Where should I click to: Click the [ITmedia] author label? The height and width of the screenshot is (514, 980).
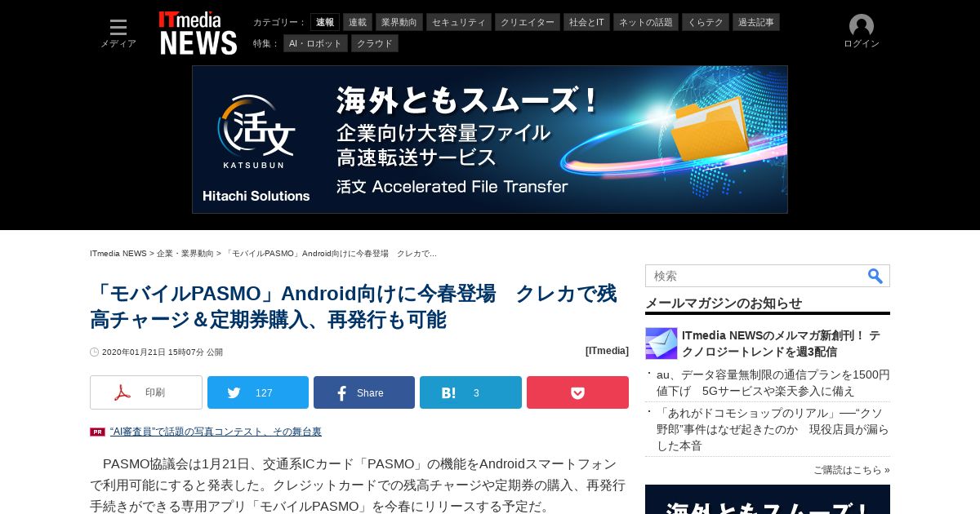coord(607,351)
